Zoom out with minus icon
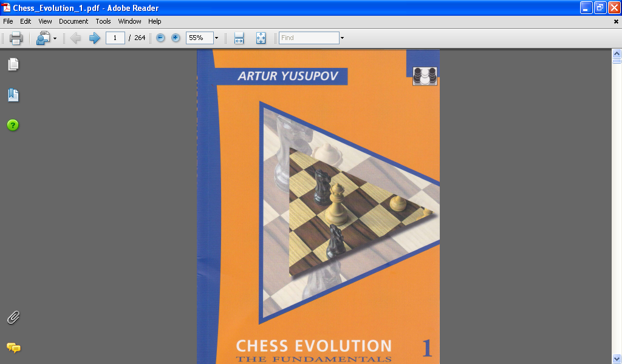 pyautogui.click(x=160, y=38)
